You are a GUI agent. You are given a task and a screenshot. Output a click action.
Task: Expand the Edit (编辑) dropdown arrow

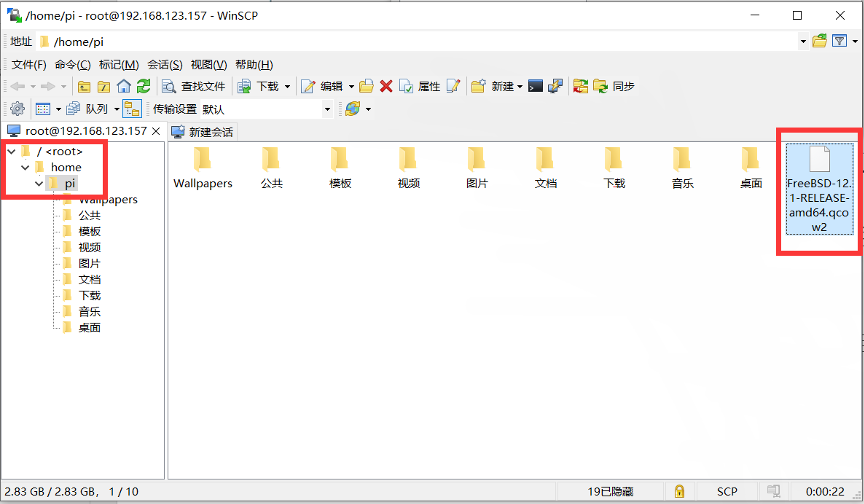point(352,86)
